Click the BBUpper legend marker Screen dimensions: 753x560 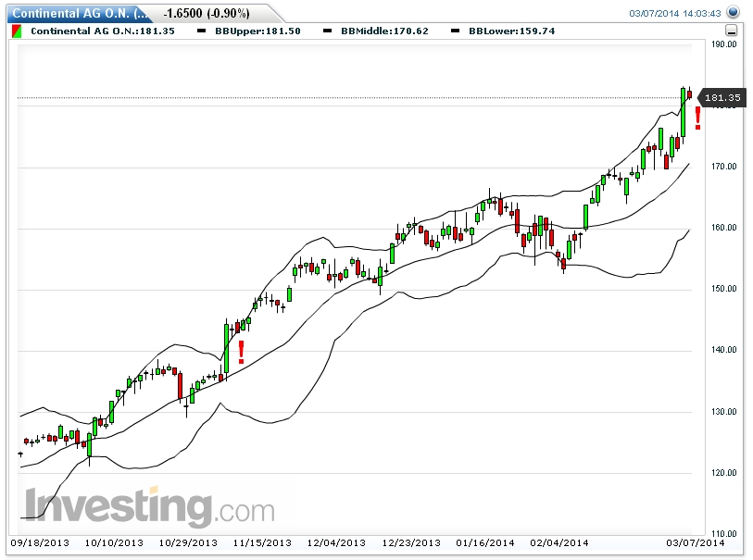click(202, 31)
